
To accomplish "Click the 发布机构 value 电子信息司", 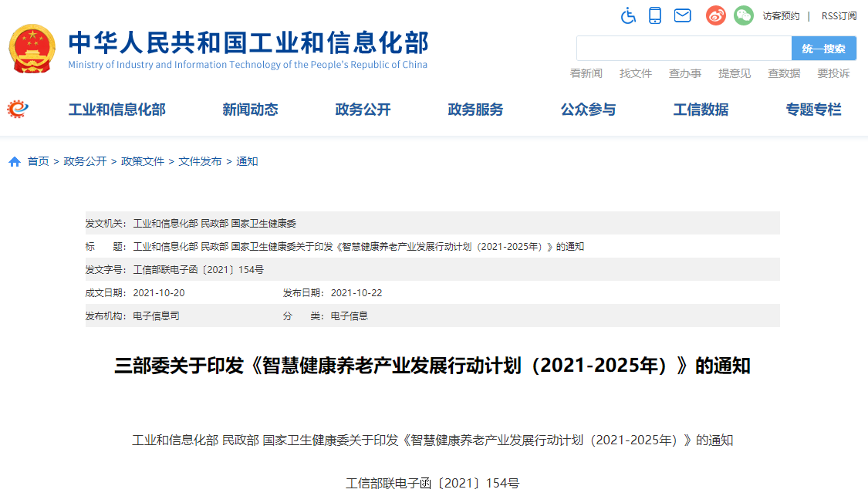I will [x=156, y=316].
